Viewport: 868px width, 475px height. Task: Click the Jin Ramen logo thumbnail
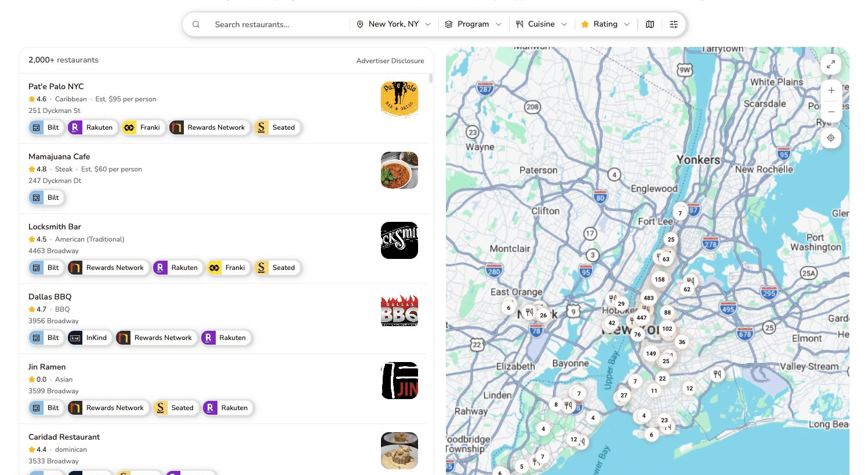click(x=400, y=381)
